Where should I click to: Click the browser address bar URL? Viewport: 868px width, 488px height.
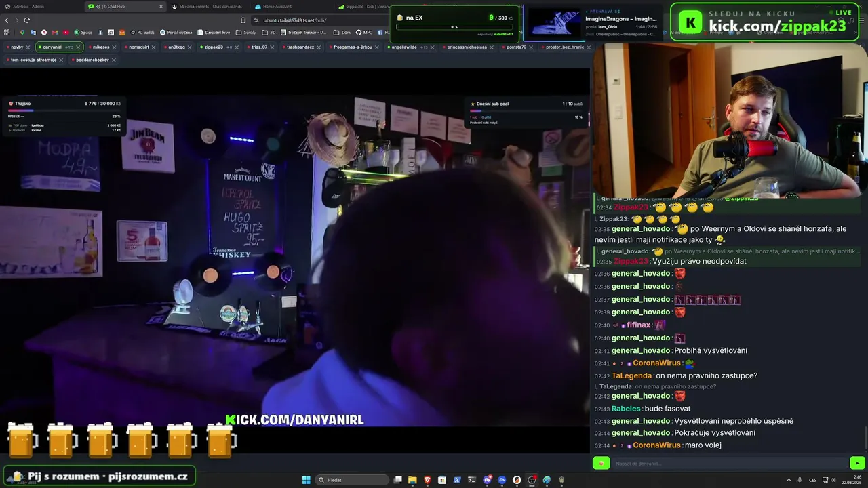tap(295, 20)
